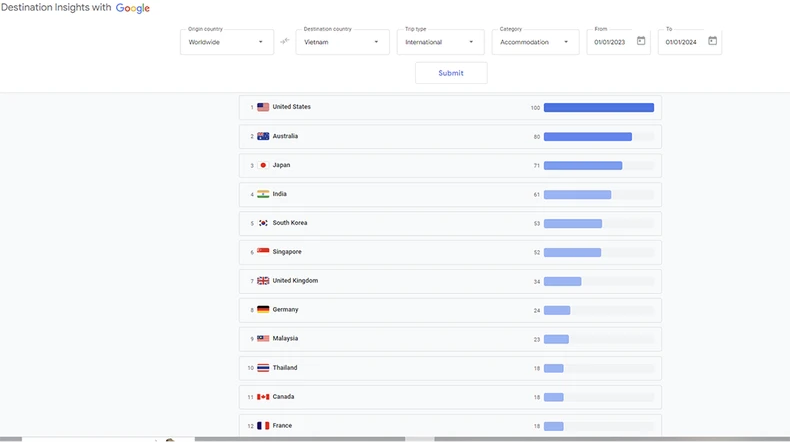The width and height of the screenshot is (810, 447).
Task: Open the From date calendar picker icon
Action: coord(641,42)
